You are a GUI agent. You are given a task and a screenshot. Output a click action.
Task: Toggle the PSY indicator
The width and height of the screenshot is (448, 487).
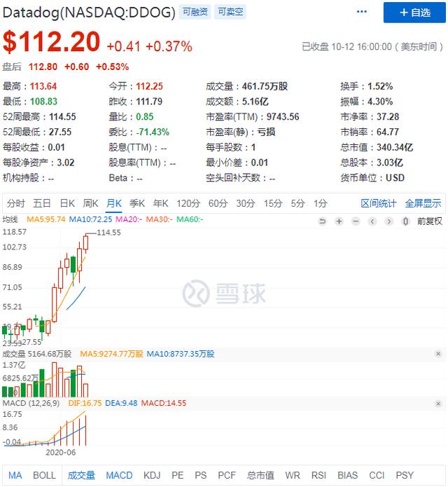[x=405, y=475]
